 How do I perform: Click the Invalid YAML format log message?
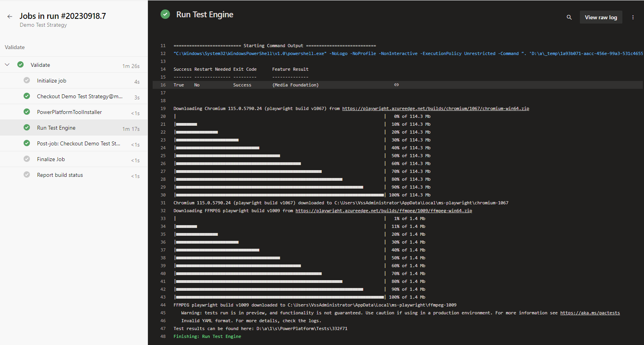251,321
